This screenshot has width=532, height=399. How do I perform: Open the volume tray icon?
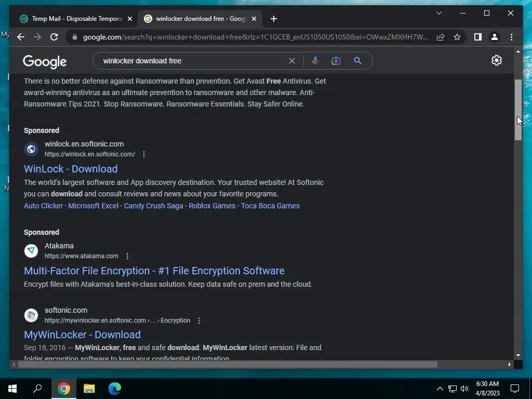[x=464, y=389]
